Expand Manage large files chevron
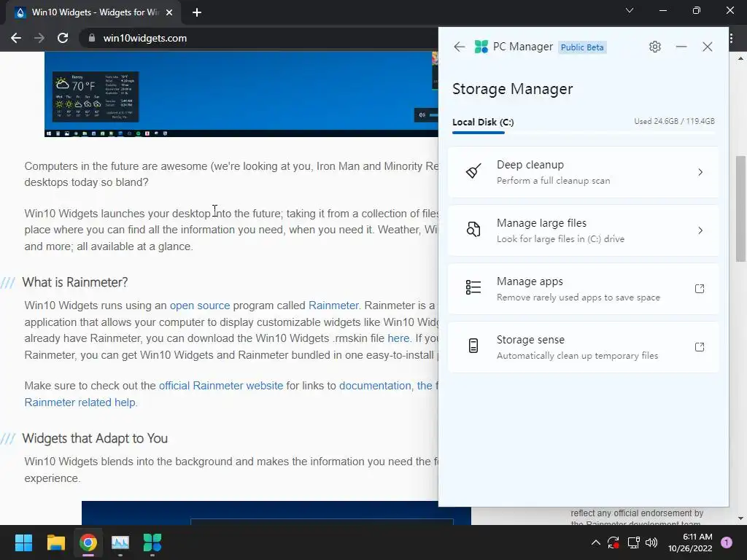 [700, 230]
